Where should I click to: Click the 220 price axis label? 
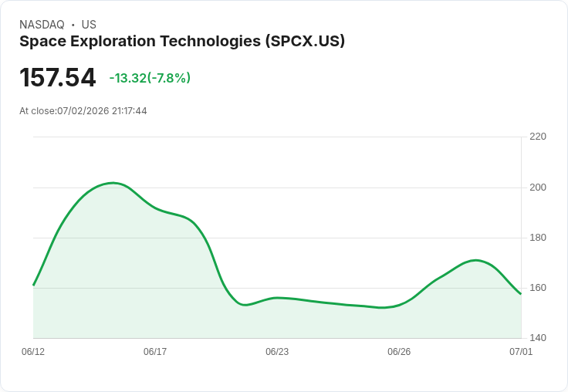538,137
